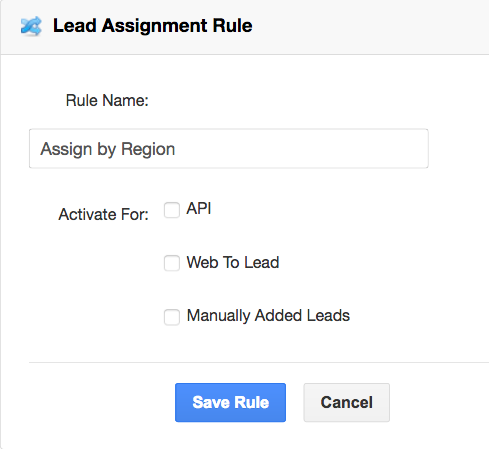Check the Manually Added Leads box
The width and height of the screenshot is (489, 449).
coord(172,317)
